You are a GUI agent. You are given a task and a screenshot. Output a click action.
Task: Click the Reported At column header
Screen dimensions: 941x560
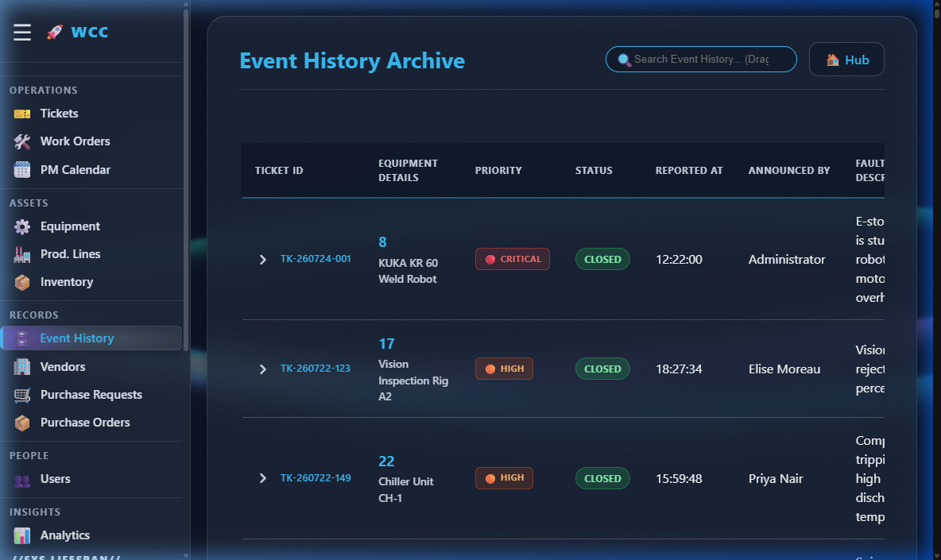tap(689, 171)
